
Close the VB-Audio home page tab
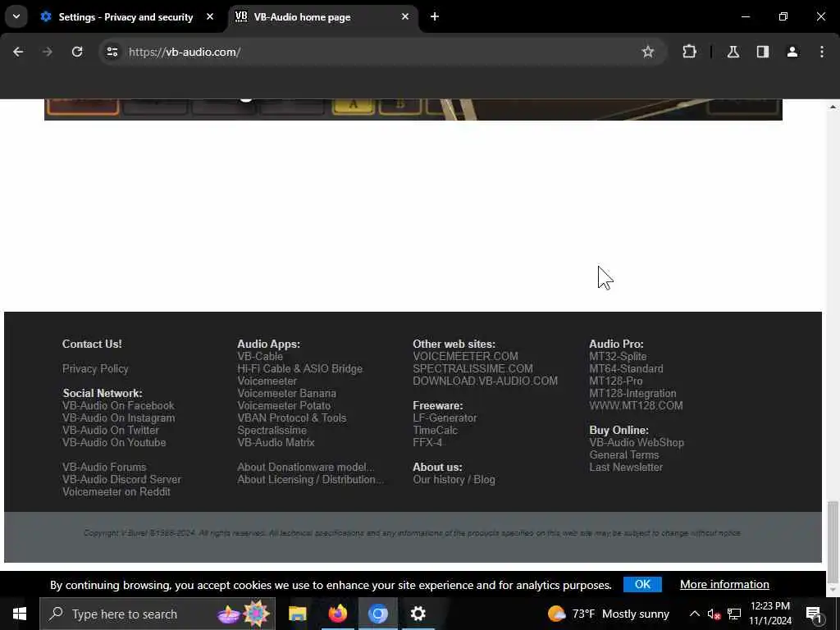click(405, 16)
